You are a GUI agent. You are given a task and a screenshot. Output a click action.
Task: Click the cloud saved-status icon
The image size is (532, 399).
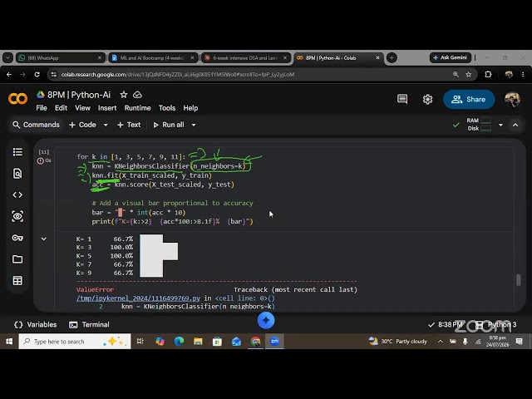[137, 95]
